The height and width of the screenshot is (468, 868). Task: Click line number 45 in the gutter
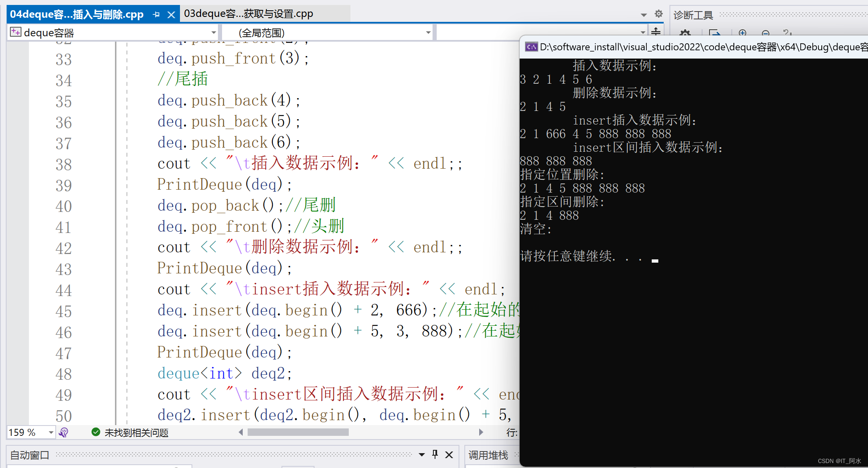[x=64, y=311]
